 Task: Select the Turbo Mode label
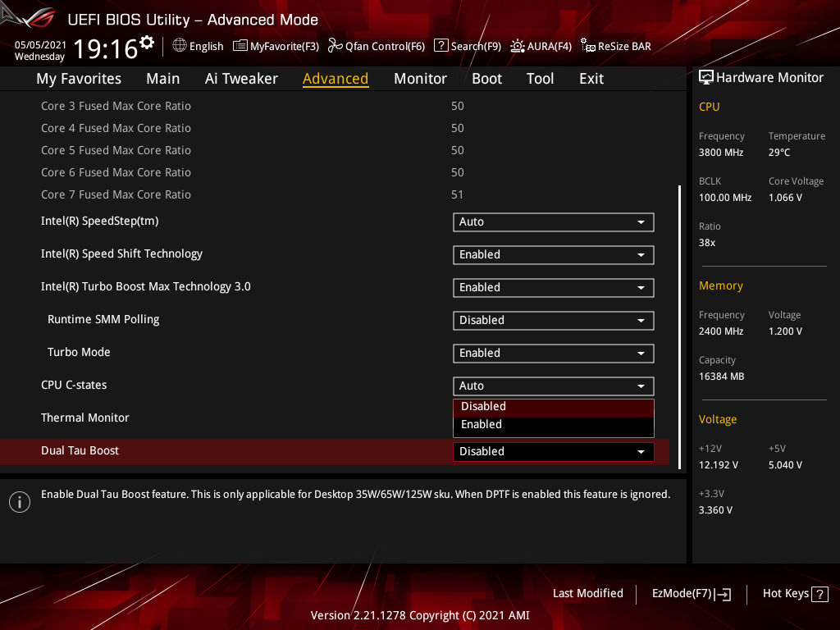(79, 353)
